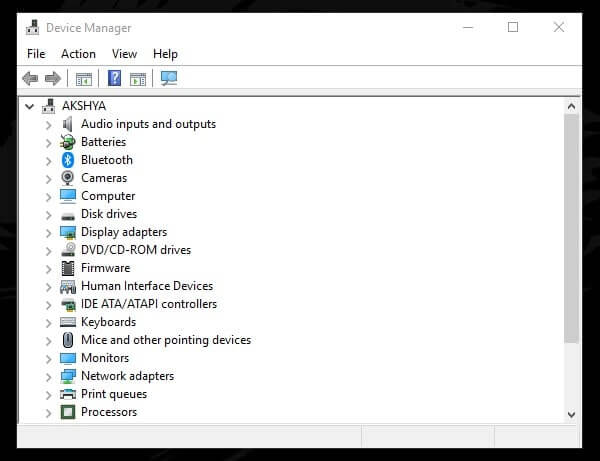Screen dimensions: 600x461
Task: Click the AKSHYA computer root icon
Action: [49, 106]
